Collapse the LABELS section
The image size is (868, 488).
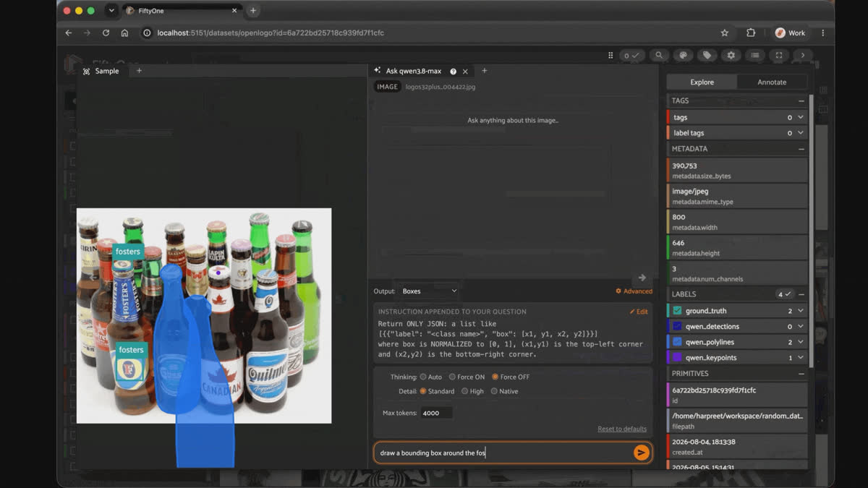click(x=801, y=294)
